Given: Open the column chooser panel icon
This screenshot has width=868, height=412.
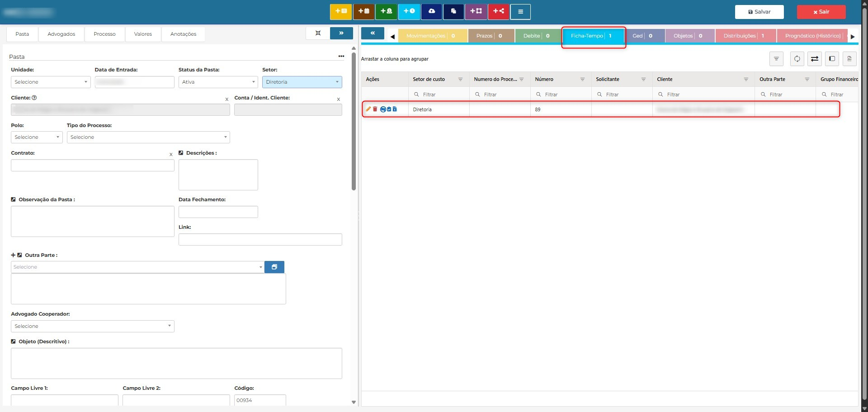Looking at the screenshot, I should [x=832, y=59].
